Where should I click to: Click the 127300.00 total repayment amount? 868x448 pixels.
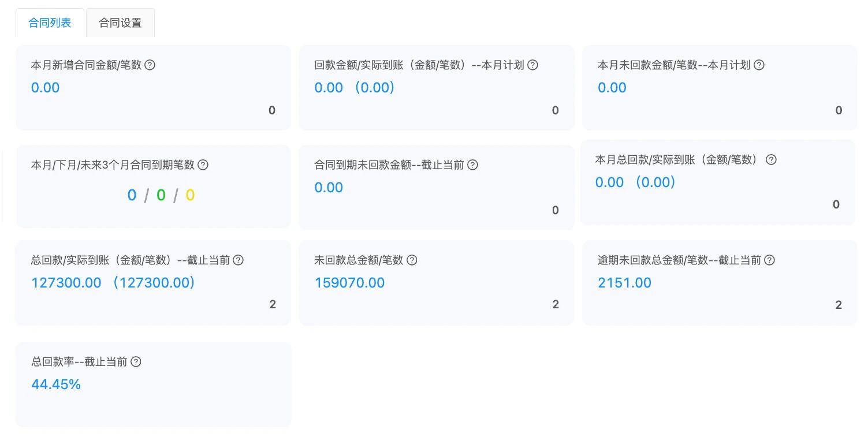(66, 283)
